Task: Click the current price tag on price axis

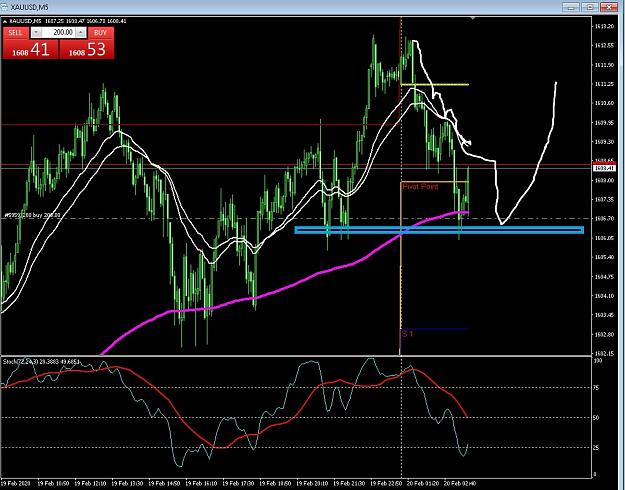Action: (605, 169)
